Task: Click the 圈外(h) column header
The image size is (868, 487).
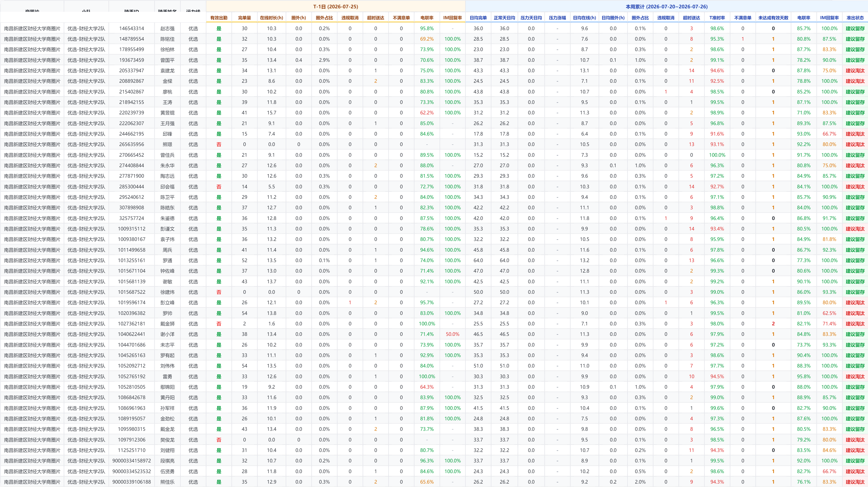Action: point(299,18)
